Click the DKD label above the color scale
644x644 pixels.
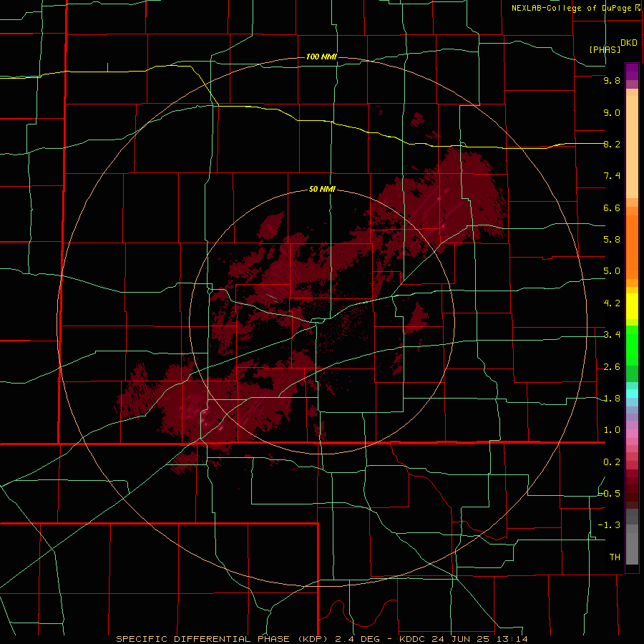tap(629, 43)
